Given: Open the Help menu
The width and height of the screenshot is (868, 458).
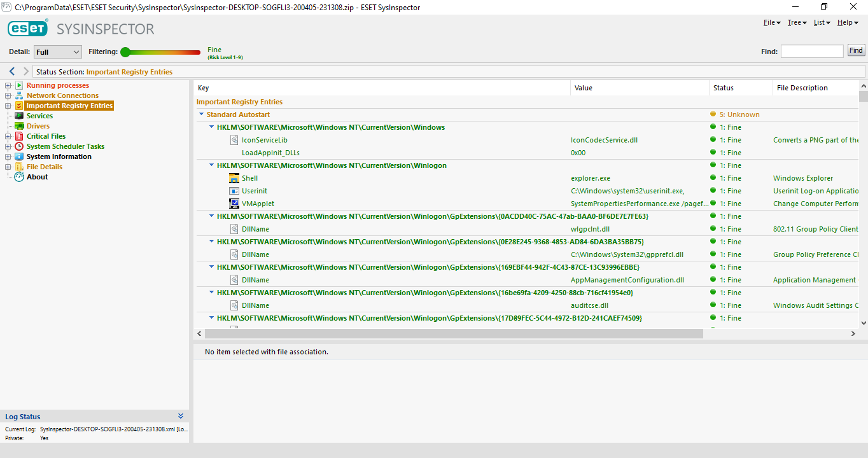Looking at the screenshot, I should pyautogui.click(x=846, y=22).
